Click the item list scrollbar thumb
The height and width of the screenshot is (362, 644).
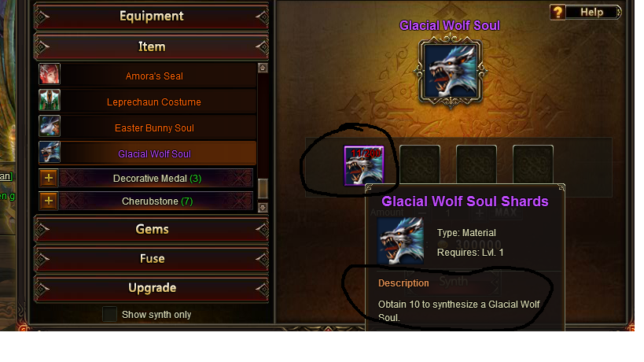[263, 188]
